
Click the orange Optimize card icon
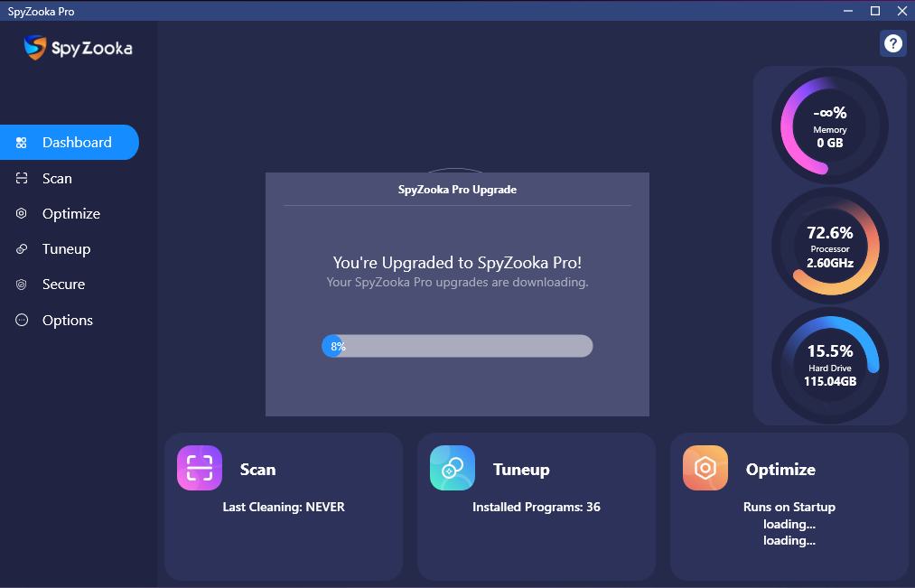705,468
